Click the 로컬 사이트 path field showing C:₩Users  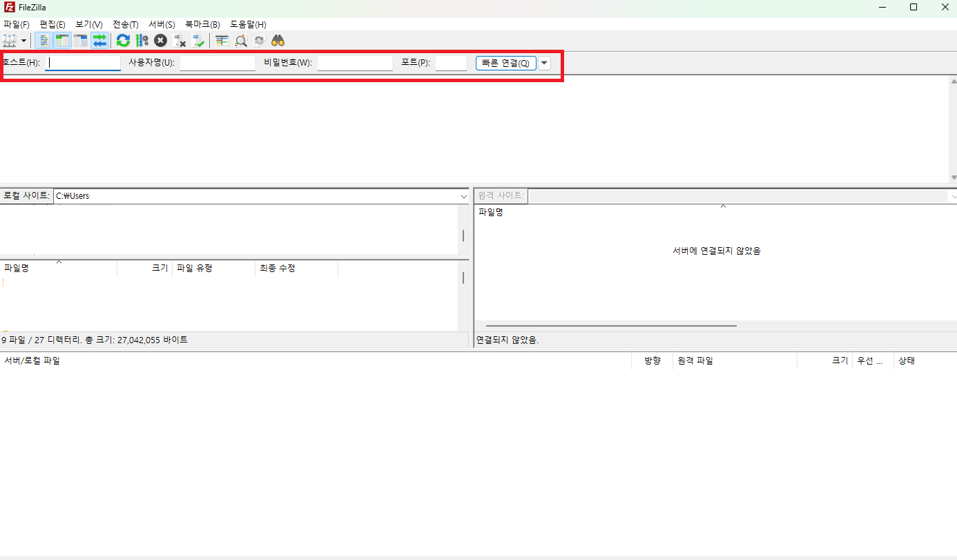pos(256,196)
